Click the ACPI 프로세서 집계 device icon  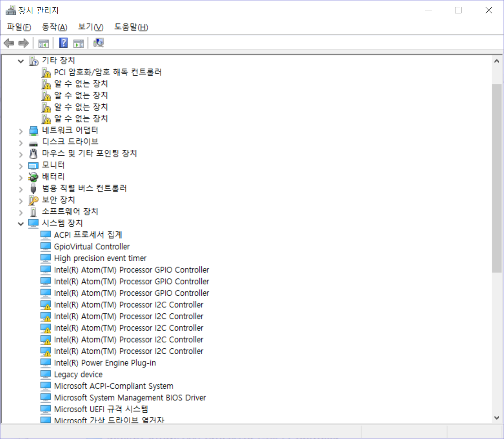(x=46, y=235)
